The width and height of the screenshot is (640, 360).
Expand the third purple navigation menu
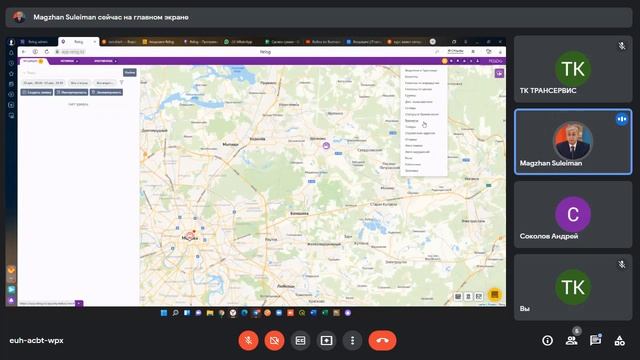pyautogui.click(x=105, y=61)
